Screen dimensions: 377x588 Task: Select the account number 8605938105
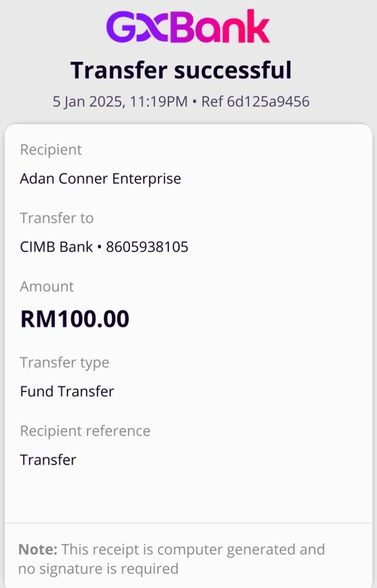(x=147, y=247)
